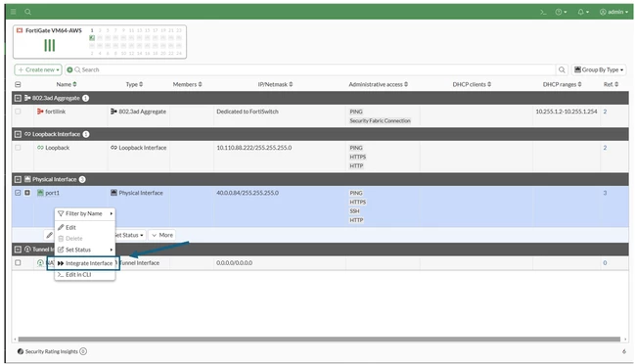Sort by DHCP clients column
Screen dimensions: 635x364
(x=472, y=84)
